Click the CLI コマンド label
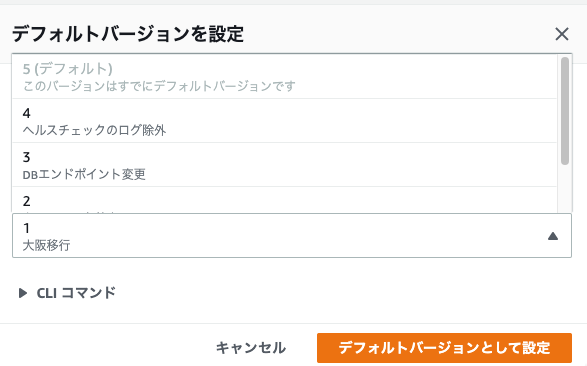 pos(76,293)
